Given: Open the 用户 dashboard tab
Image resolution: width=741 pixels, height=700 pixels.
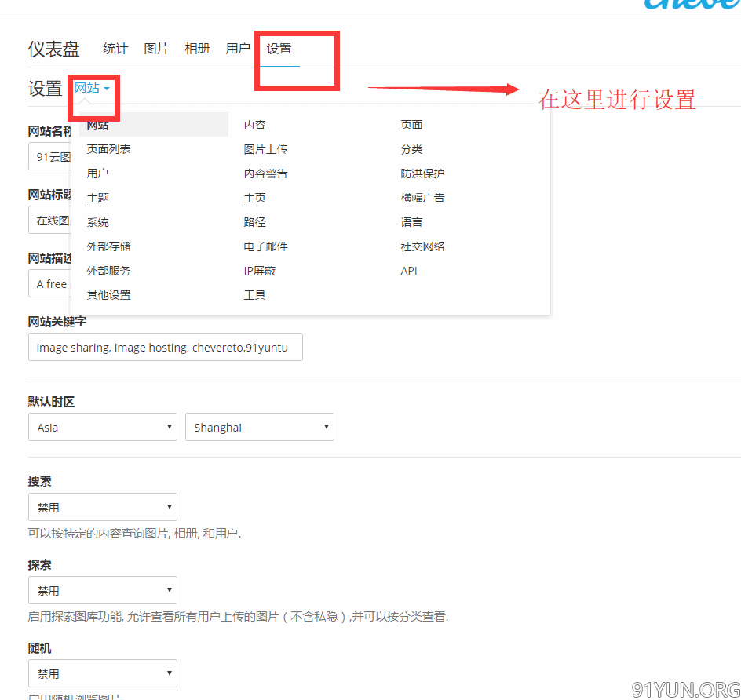Looking at the screenshot, I should click(238, 49).
